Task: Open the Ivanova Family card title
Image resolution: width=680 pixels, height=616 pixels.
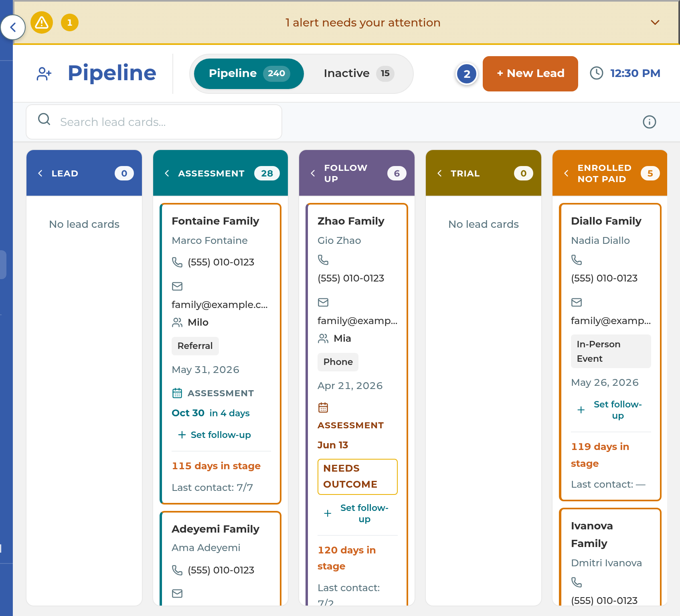Action: pos(592,535)
